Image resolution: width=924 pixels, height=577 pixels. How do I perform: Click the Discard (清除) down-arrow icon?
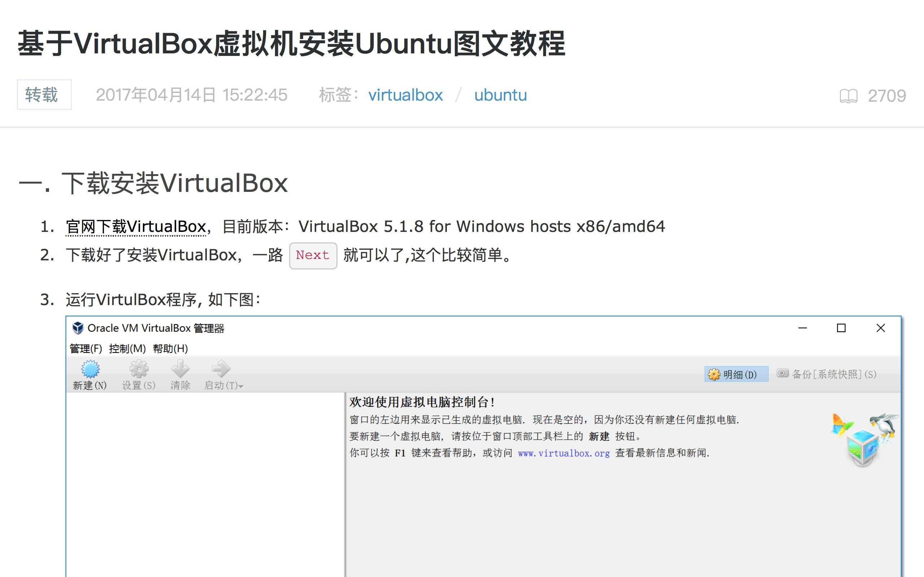pyautogui.click(x=180, y=369)
